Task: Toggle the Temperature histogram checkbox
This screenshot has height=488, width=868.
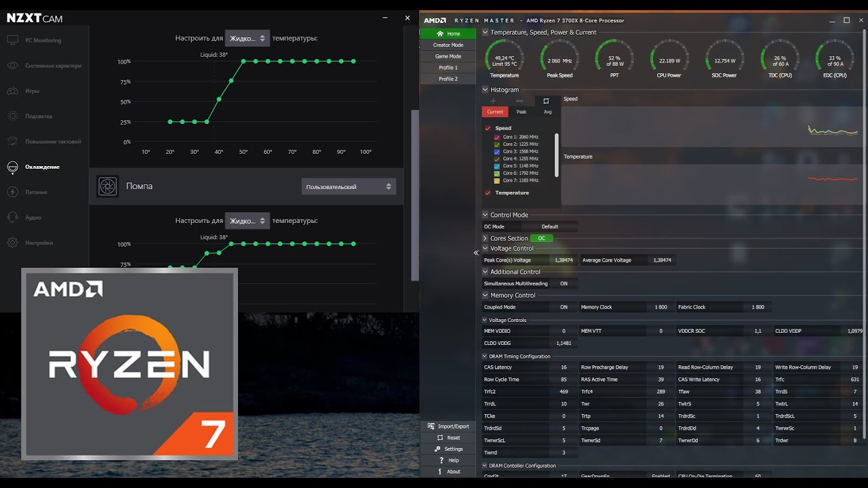Action: point(488,193)
